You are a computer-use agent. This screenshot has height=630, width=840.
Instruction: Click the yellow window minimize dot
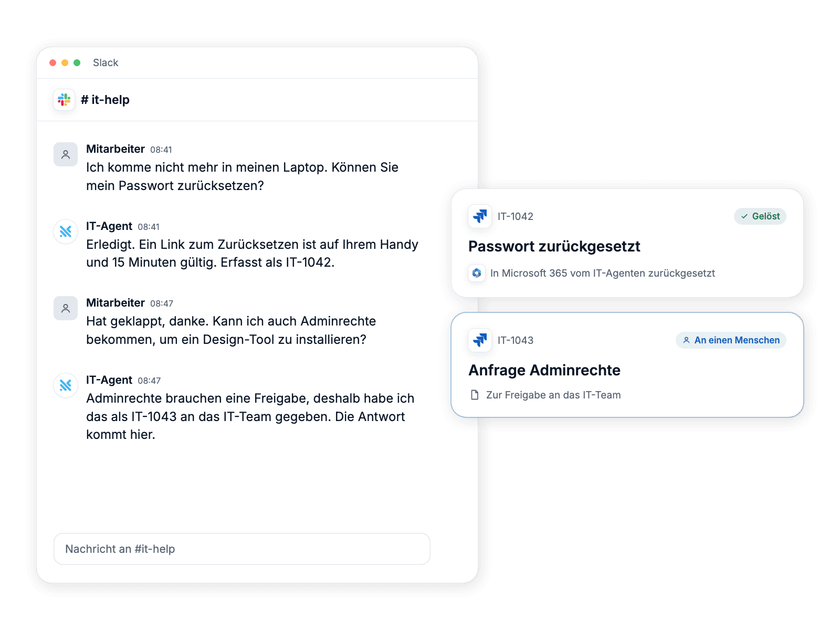[x=65, y=62]
